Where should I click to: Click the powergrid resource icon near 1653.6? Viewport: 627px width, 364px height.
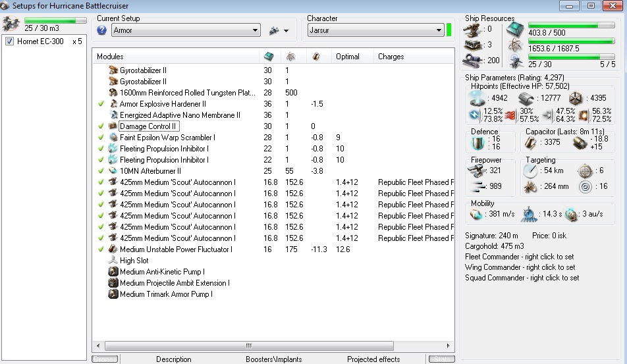(515, 45)
